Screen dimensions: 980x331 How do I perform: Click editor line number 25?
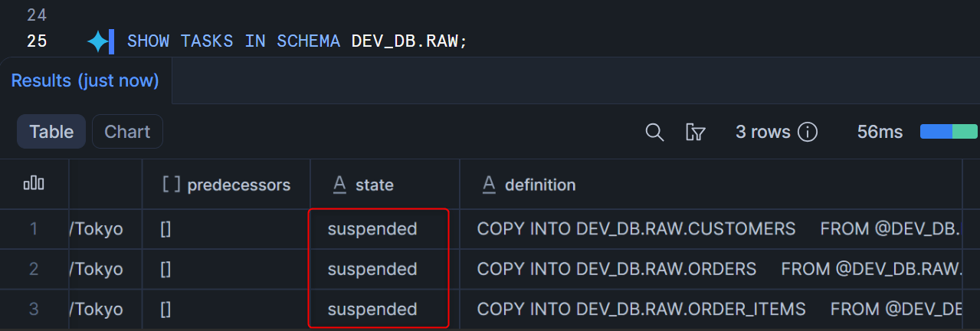37,41
